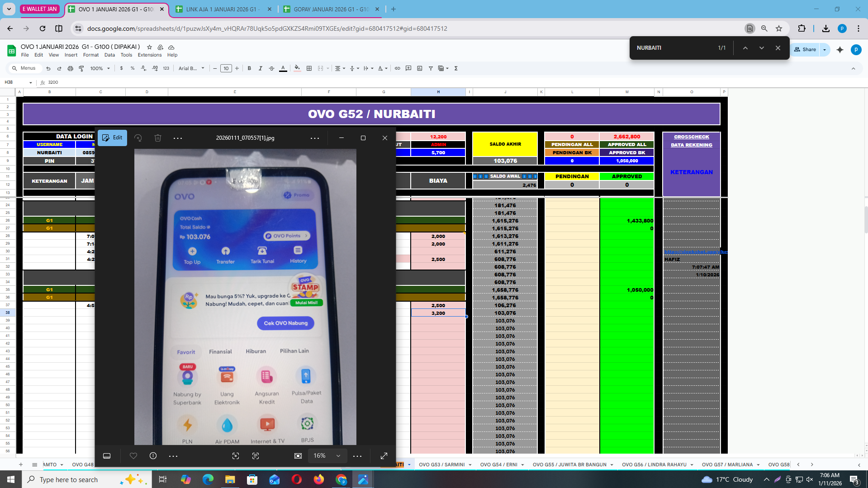Open text rotation dropdown

pos(383,68)
